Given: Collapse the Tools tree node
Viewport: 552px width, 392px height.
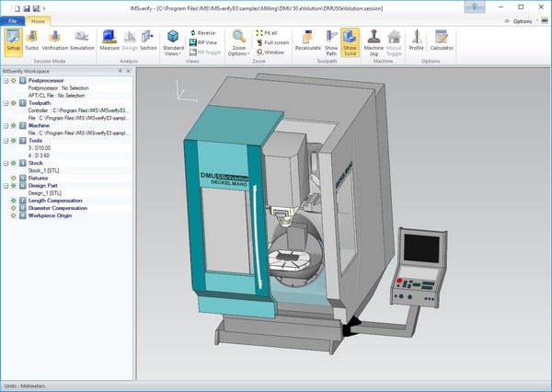Looking at the screenshot, I should point(5,140).
